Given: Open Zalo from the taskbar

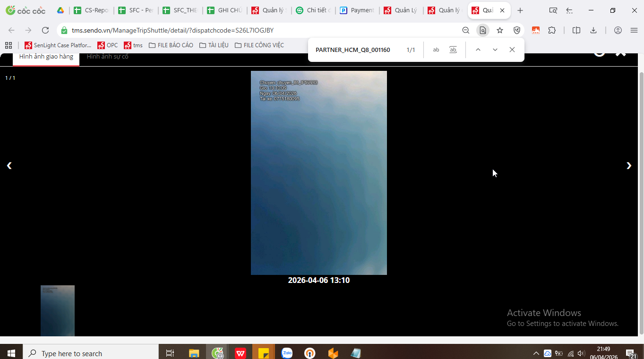Looking at the screenshot, I should (287, 353).
